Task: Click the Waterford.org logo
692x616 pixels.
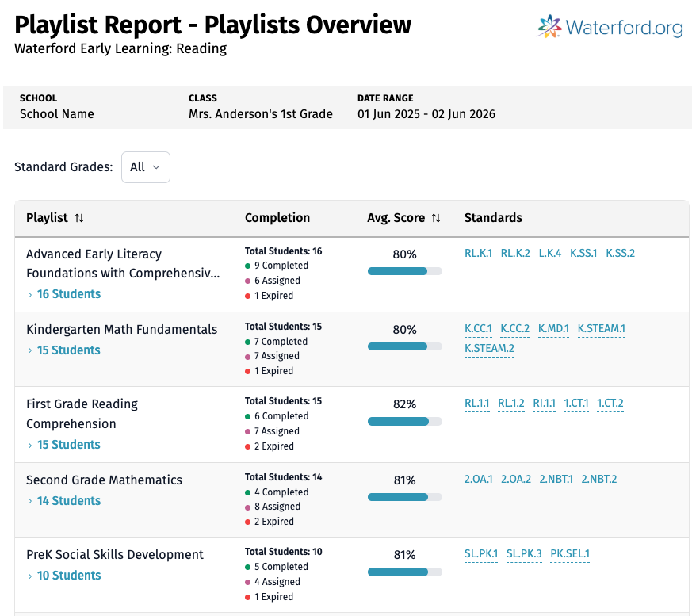Action: 610,28
